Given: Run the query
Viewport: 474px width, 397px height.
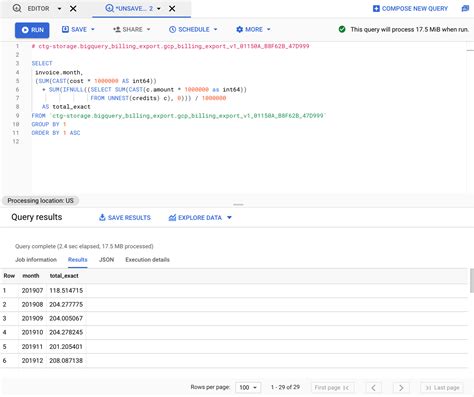Looking at the screenshot, I should tap(32, 30).
